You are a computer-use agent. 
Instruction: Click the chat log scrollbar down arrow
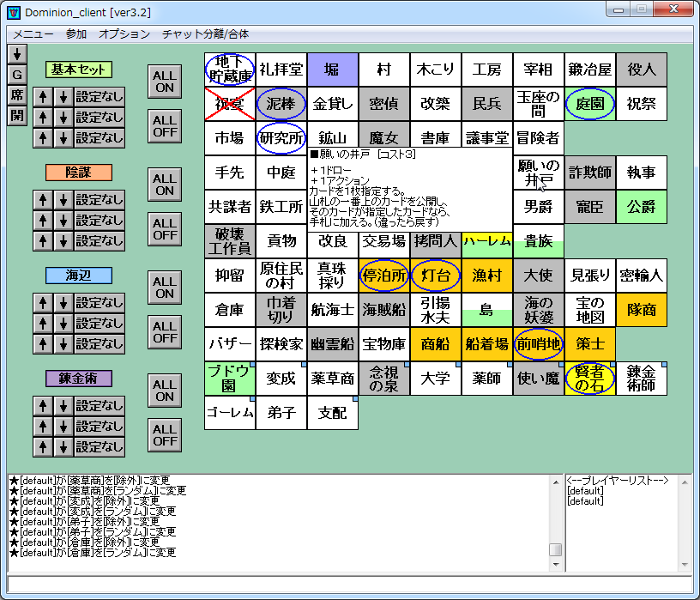(556, 565)
